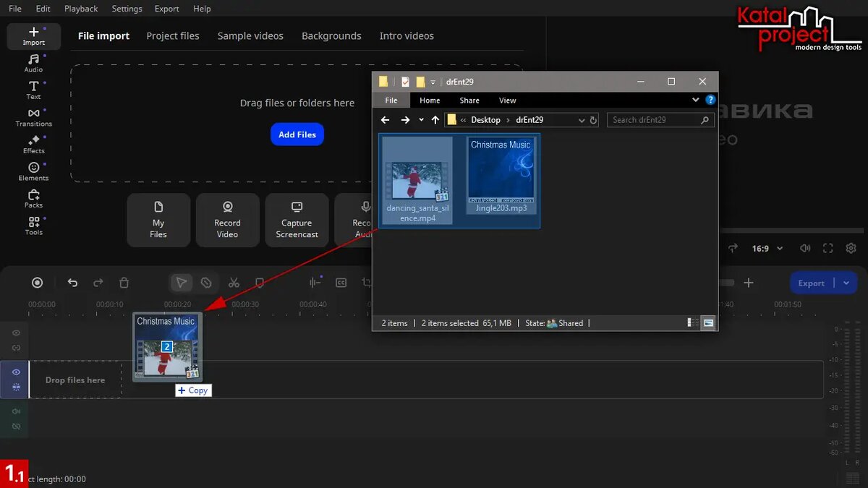Switch to the Sample videos tab

(x=250, y=35)
